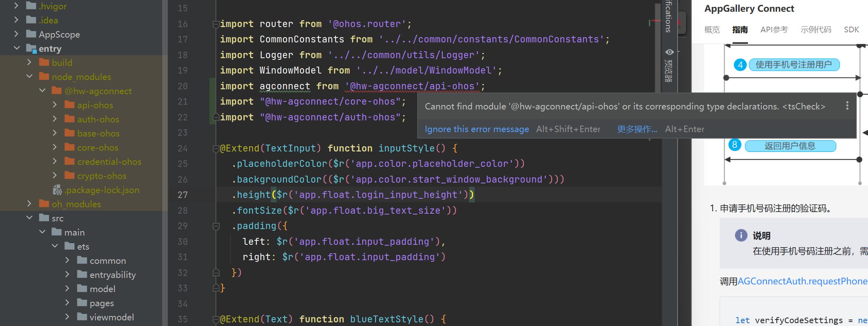
Task: Collapse the src folder chevron
Action: tap(30, 218)
